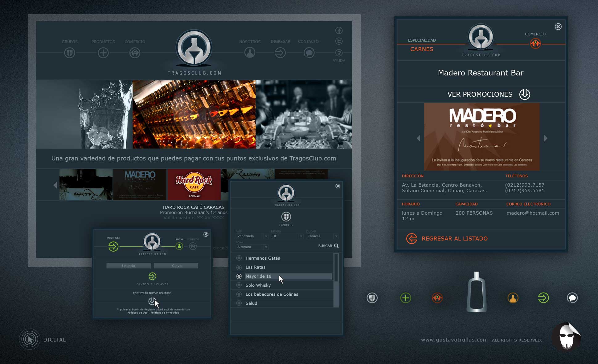Click the orange back arrow icon in Madero panel
Image resolution: width=598 pixels, height=364 pixels.
[x=412, y=238]
